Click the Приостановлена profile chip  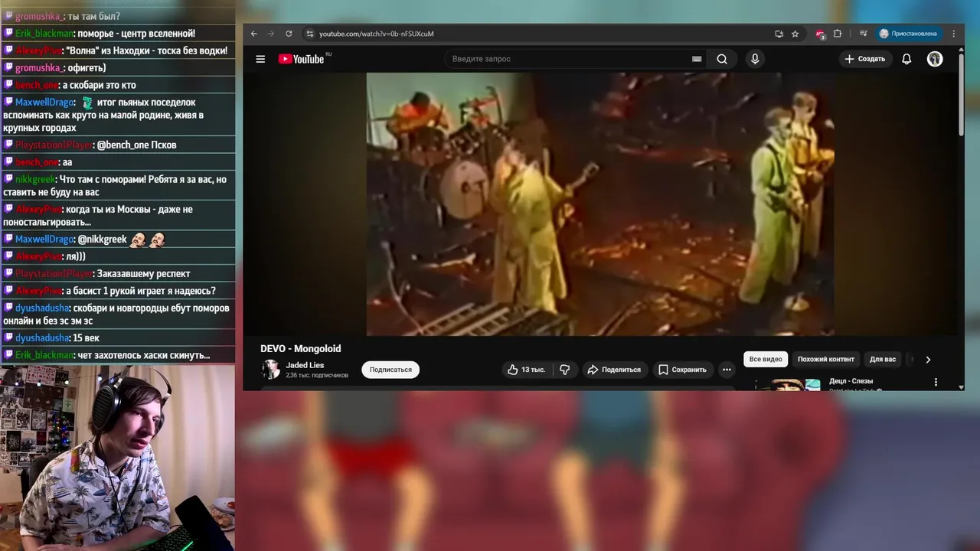coord(908,34)
